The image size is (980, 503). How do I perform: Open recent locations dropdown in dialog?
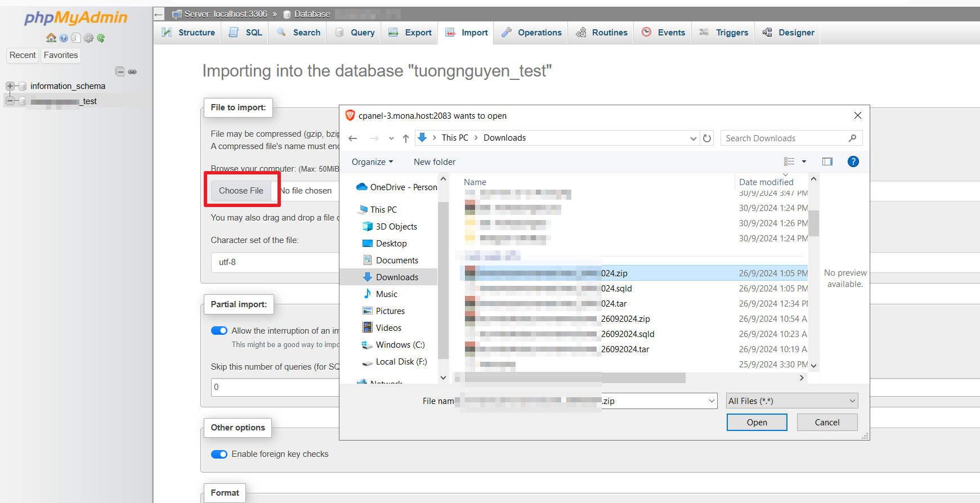click(x=391, y=138)
